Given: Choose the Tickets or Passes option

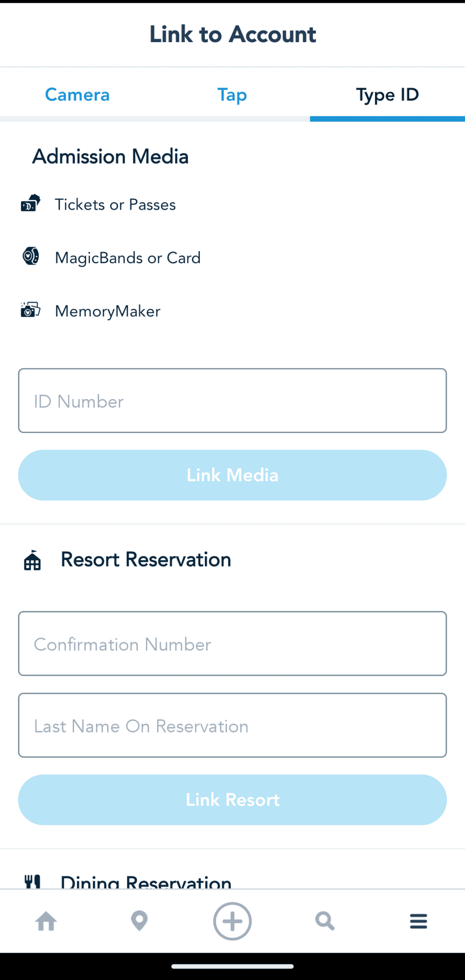Looking at the screenshot, I should tap(115, 204).
